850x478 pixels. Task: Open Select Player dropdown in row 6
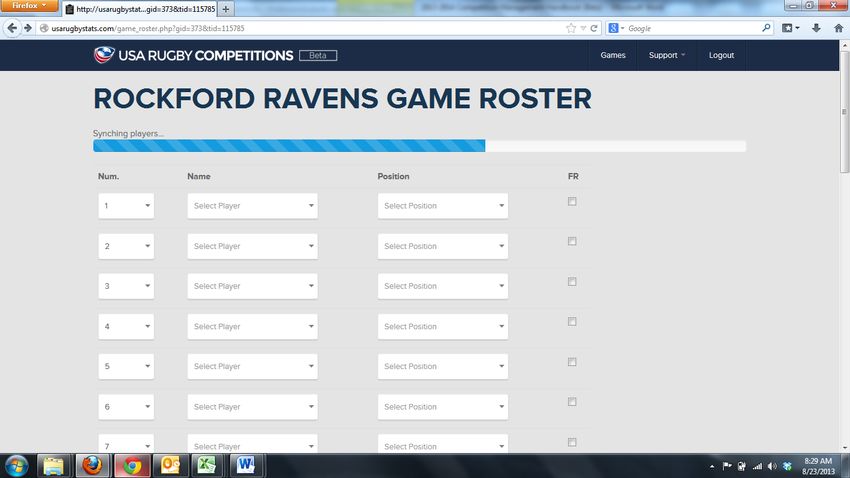252,406
